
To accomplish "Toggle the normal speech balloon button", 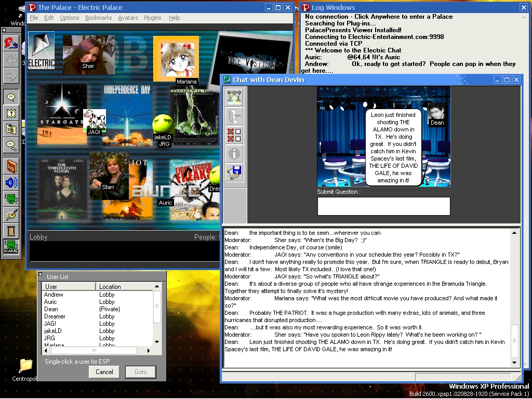I will click(x=11, y=97).
